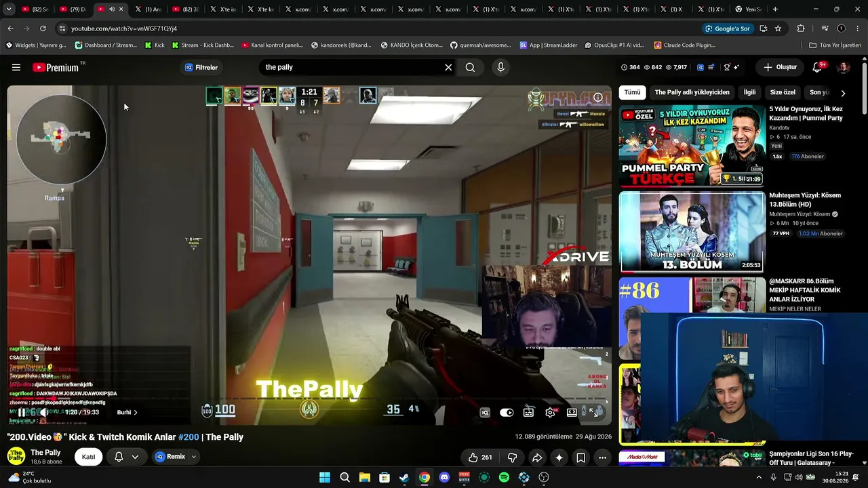Bookmark this page with the star
The height and width of the screenshot is (488, 868).
pos(778,28)
